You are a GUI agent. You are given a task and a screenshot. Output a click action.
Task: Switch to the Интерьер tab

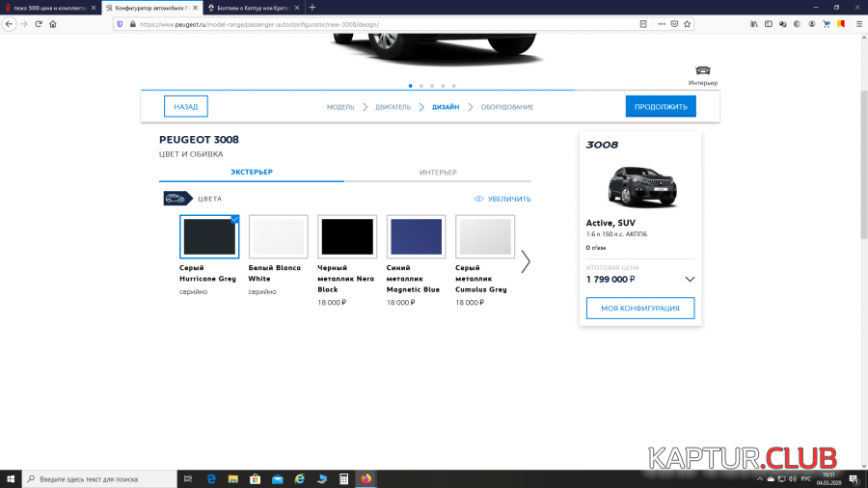tap(438, 172)
